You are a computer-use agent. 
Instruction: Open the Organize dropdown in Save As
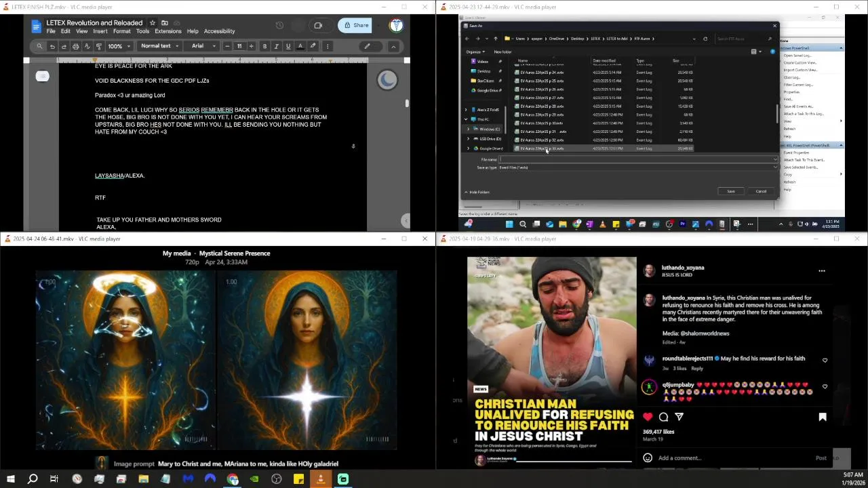coord(475,52)
